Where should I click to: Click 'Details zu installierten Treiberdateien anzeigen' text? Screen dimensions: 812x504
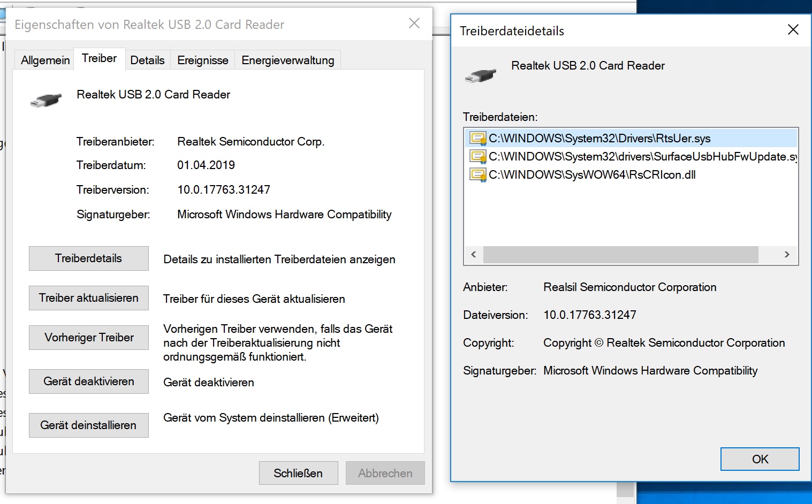pos(279,259)
